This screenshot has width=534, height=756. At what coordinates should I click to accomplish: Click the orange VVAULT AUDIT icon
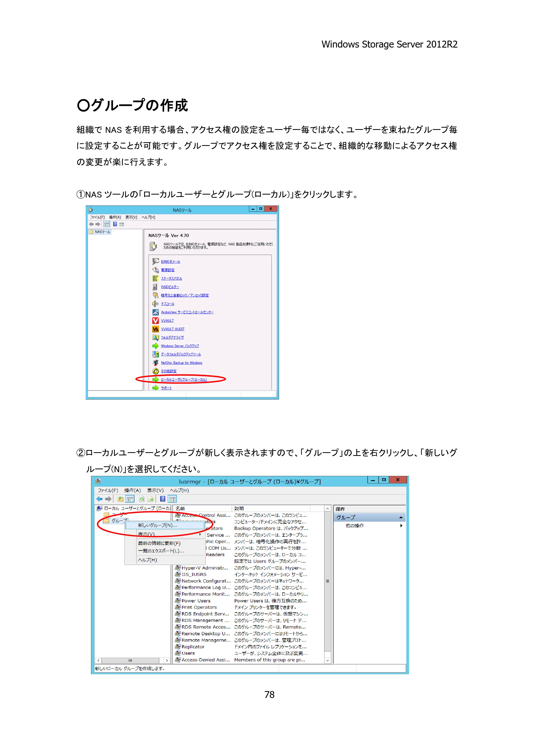point(156,329)
